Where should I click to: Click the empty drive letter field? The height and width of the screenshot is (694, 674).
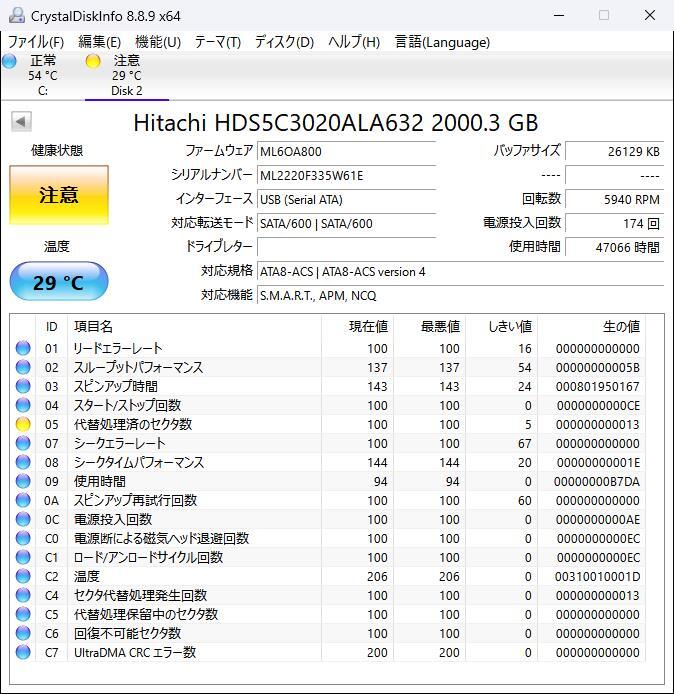click(x=346, y=247)
